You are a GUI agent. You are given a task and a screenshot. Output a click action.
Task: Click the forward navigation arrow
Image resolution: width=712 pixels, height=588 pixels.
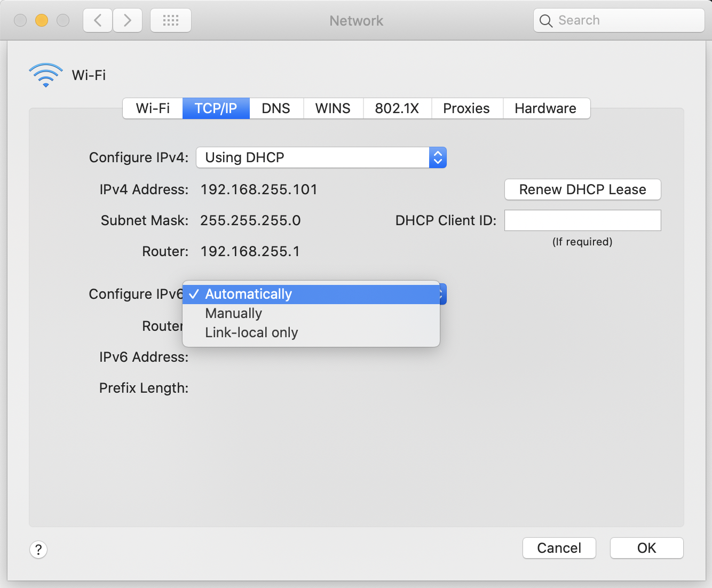(x=127, y=20)
